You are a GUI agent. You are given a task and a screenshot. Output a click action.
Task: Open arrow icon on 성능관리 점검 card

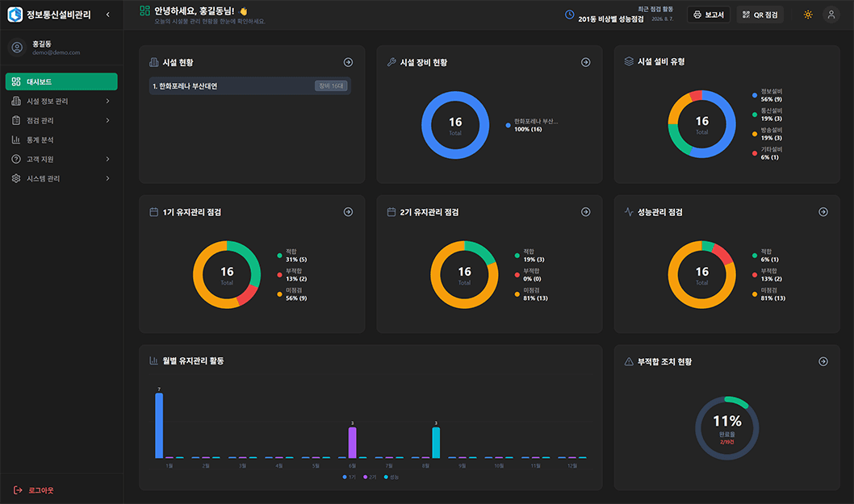823,212
